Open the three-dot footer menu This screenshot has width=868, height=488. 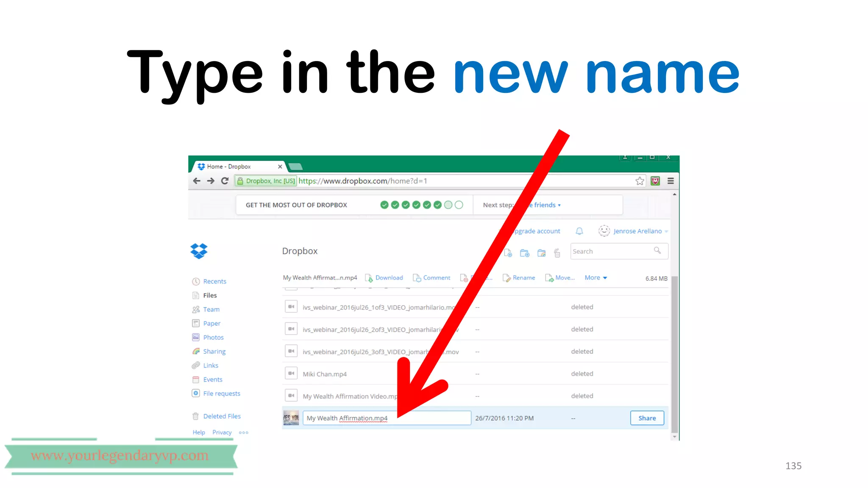tap(244, 433)
